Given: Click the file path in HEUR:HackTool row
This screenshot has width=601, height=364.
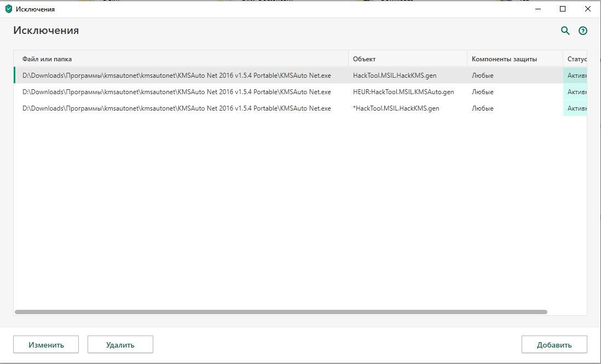Looking at the screenshot, I should pos(177,92).
